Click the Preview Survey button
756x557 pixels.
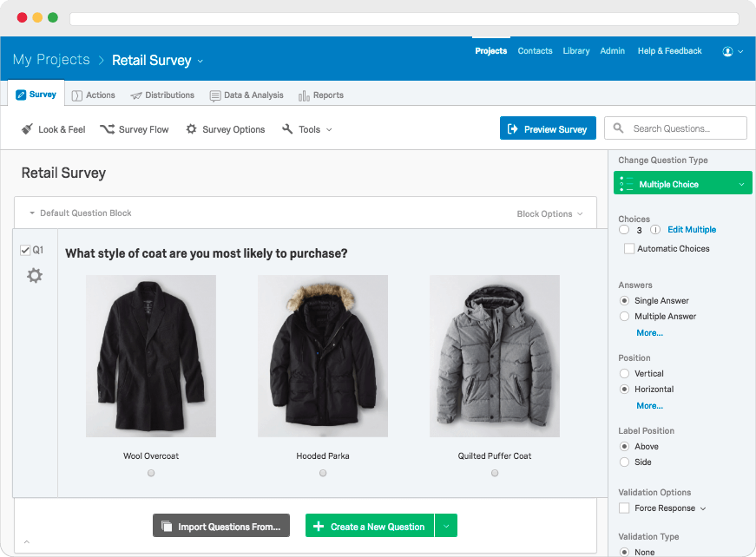coord(548,128)
